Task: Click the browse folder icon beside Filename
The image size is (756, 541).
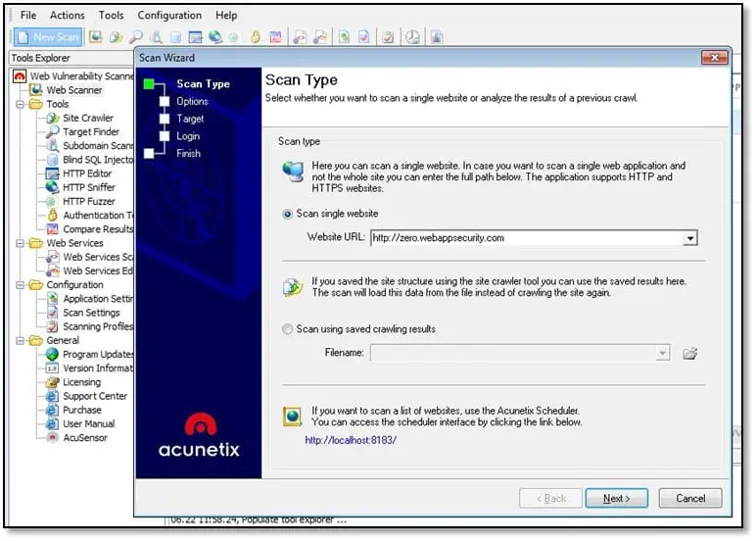Action: click(x=689, y=353)
